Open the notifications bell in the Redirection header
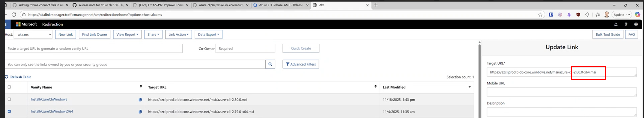Viewport: 644px width, 118px height. tap(616, 24)
